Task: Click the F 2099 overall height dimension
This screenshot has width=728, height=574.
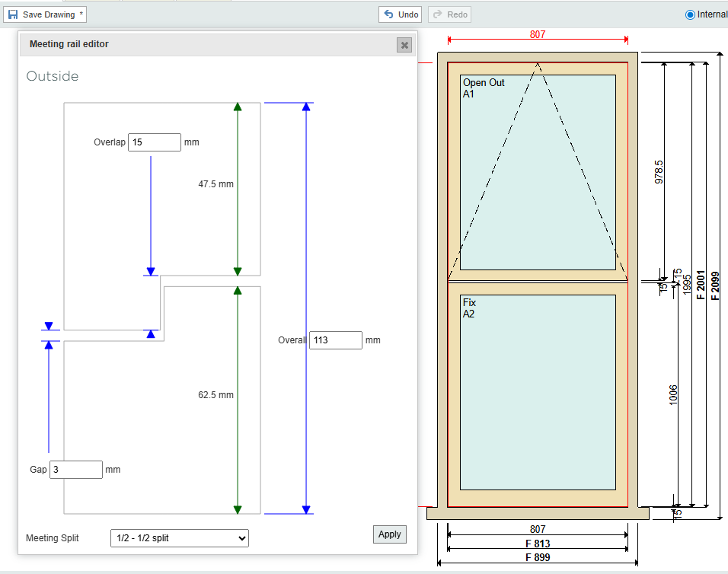Action: pos(715,285)
